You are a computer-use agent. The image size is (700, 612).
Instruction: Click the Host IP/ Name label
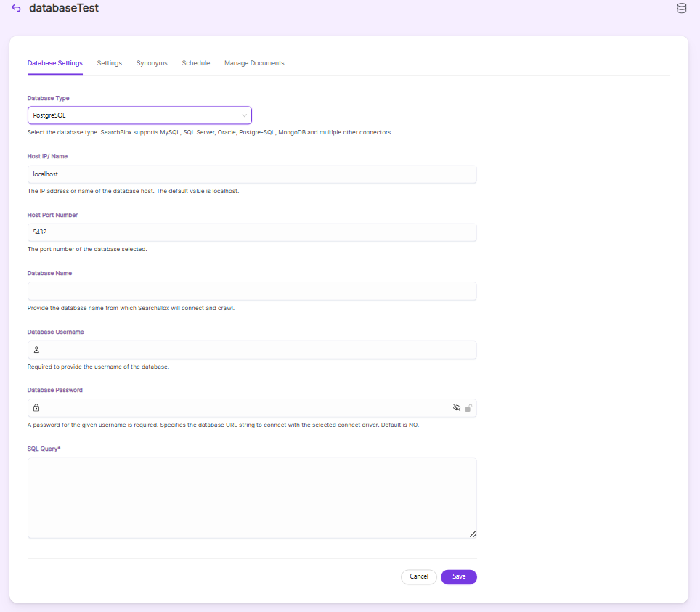[x=47, y=156]
